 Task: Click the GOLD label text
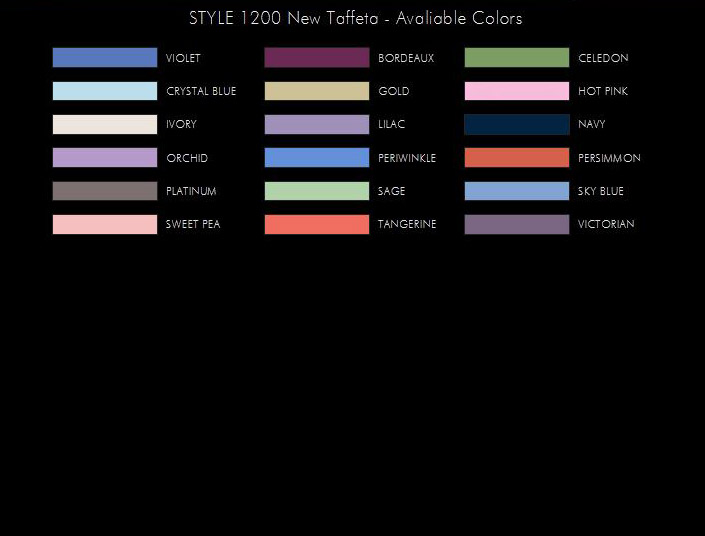[x=394, y=91]
